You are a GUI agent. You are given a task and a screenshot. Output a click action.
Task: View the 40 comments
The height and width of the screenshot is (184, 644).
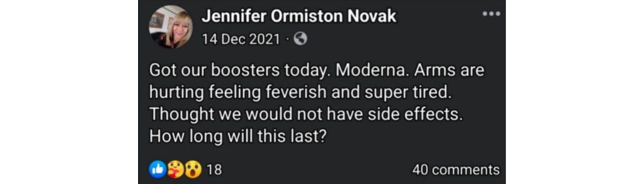[456, 170]
